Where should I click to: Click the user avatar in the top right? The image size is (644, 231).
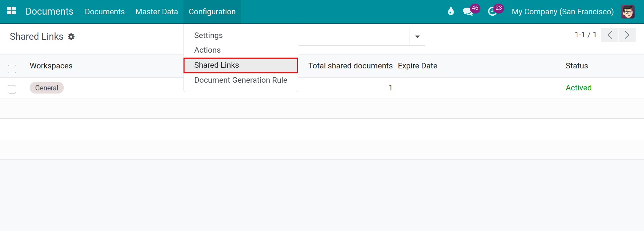coord(628,12)
